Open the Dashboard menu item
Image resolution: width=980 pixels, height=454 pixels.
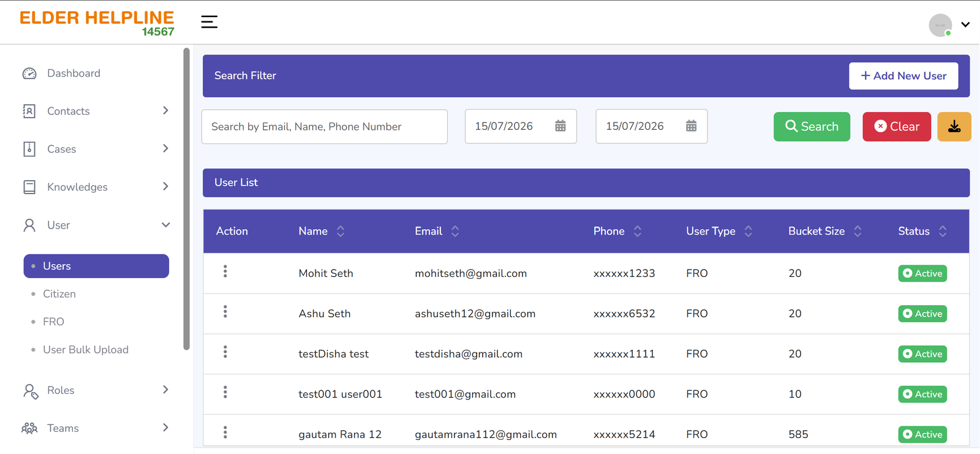tap(73, 74)
